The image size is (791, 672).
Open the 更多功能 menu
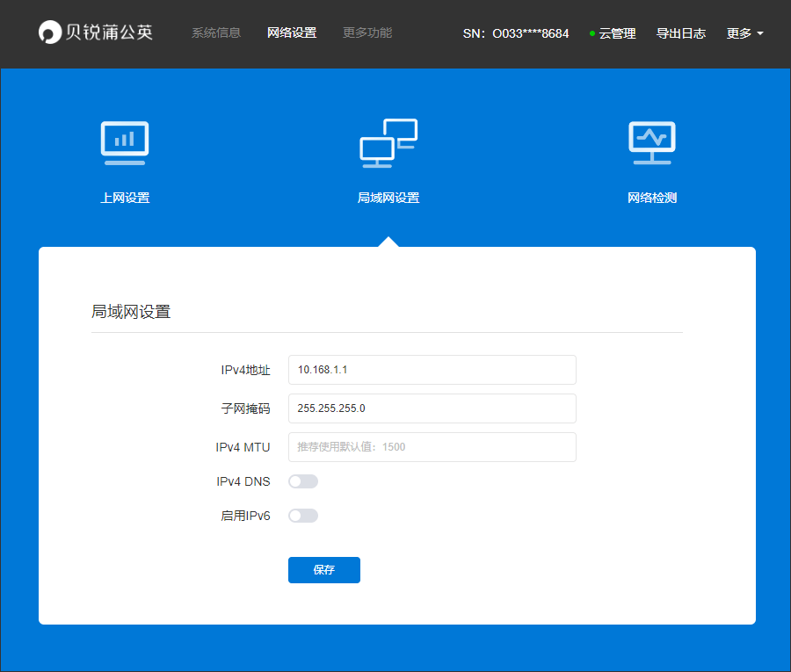(366, 33)
